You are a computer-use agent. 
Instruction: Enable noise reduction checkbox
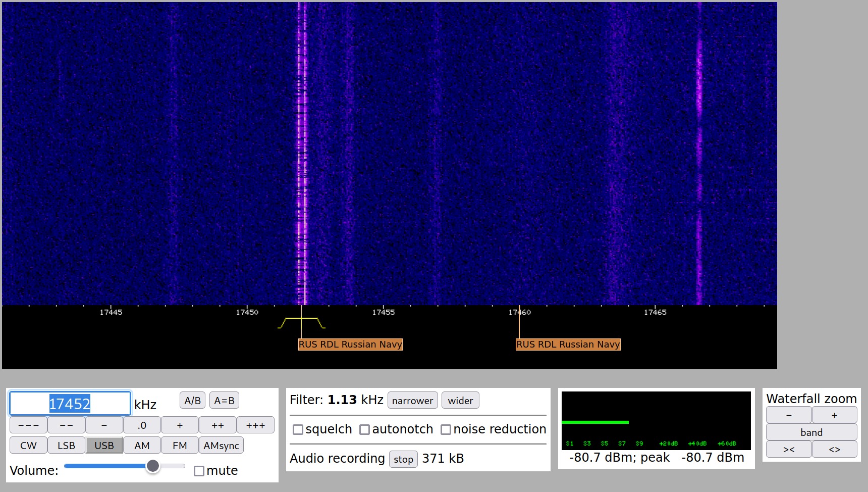446,429
